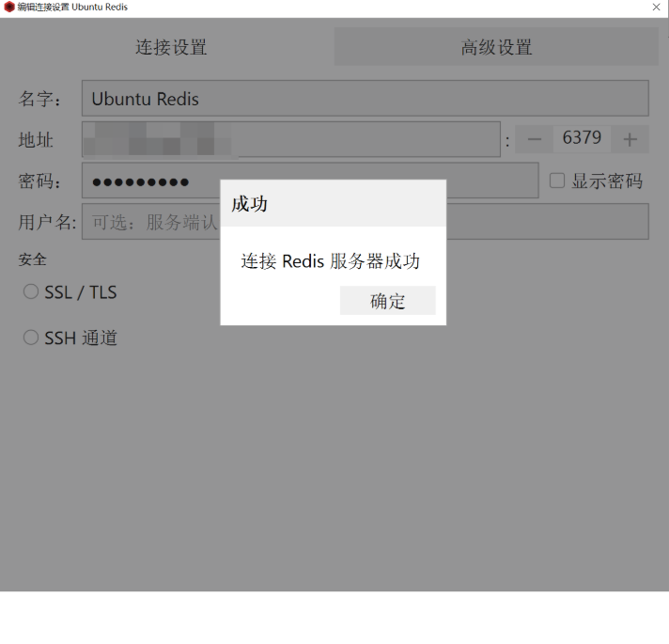Viewport: 669px width, 644px height.
Task: Decrease the port with the minus button
Action: click(x=534, y=140)
